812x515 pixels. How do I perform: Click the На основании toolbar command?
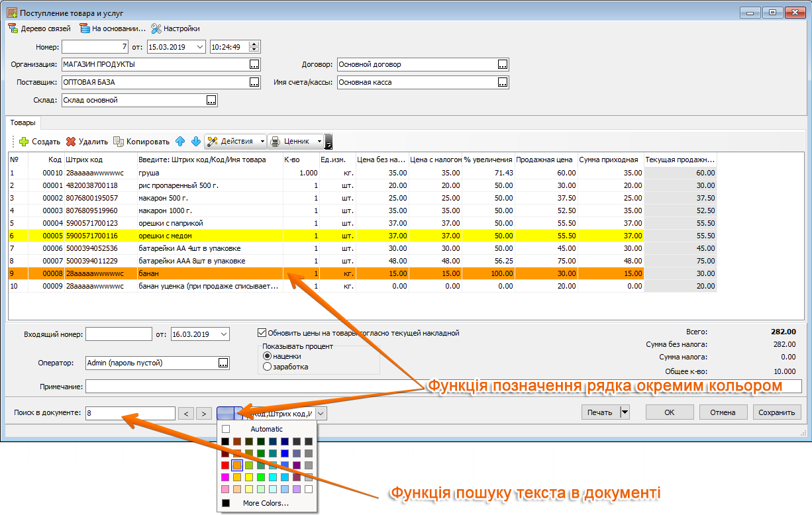(112, 28)
